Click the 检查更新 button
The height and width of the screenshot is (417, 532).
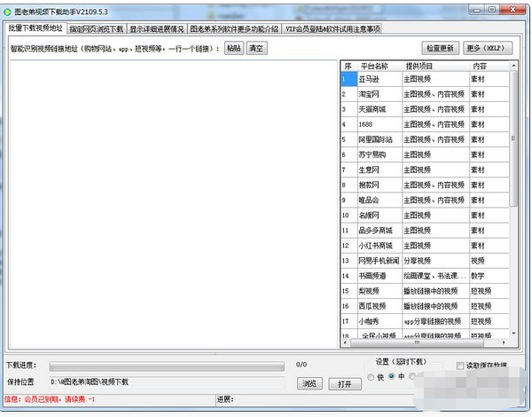pyautogui.click(x=440, y=48)
